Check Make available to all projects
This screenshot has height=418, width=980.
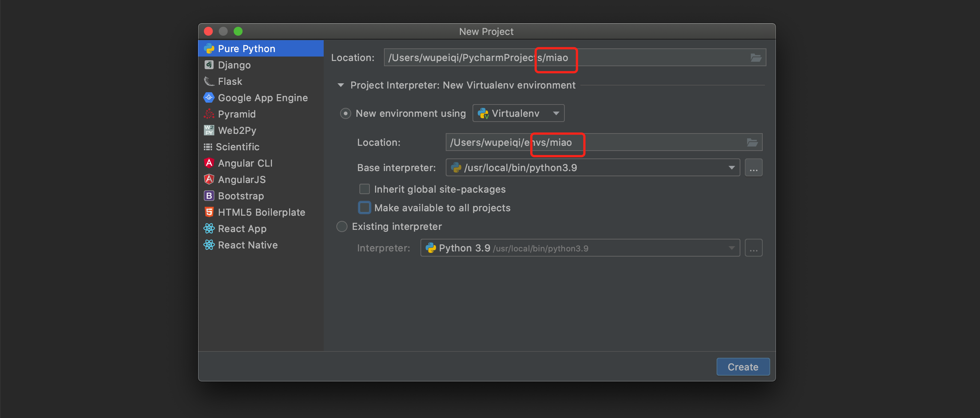pos(364,207)
